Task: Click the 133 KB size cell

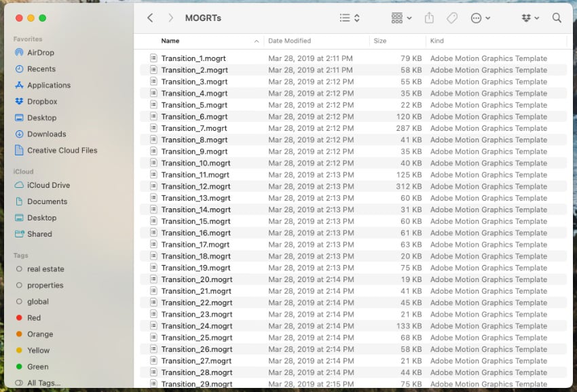Action: tap(409, 326)
